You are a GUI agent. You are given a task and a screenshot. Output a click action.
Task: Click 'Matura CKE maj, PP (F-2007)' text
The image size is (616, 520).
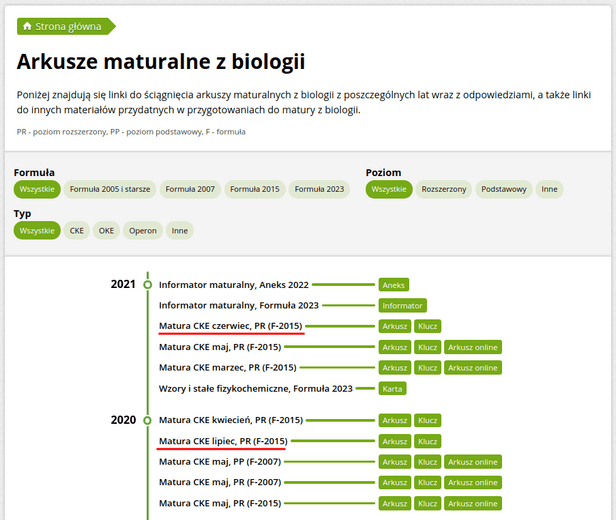pos(220,462)
